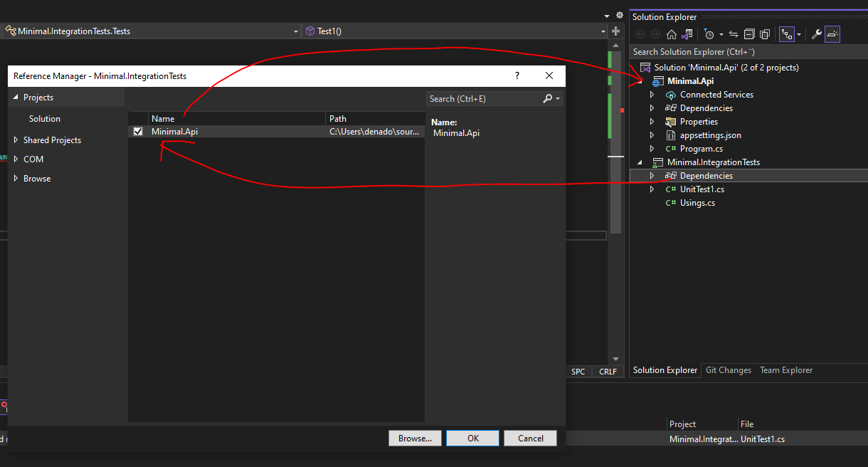Click the Collapse All icon in Solution Explorer
868x467 pixels.
click(749, 34)
